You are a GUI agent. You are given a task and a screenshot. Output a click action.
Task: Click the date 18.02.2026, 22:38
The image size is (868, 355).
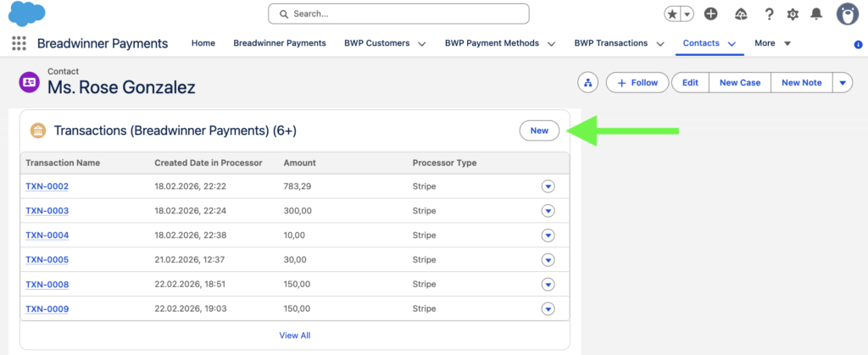point(190,236)
